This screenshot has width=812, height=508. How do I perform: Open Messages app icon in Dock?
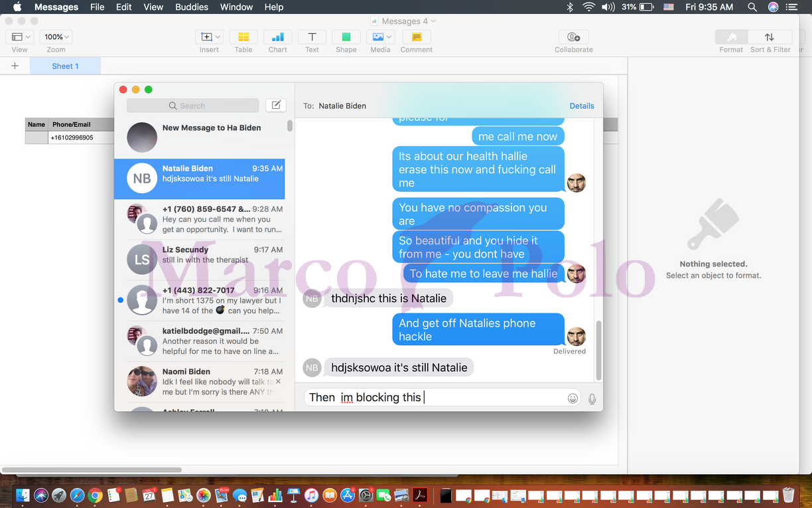pyautogui.click(x=239, y=495)
